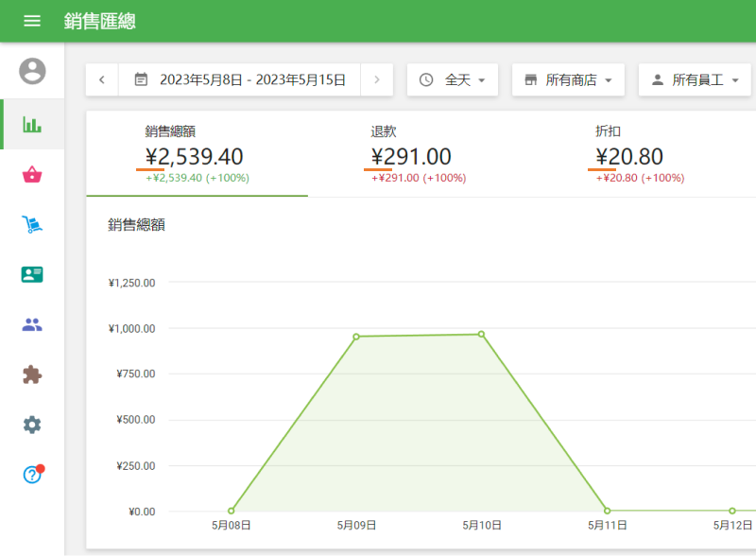Go to previous date range with left arrow
The height and width of the screenshot is (556, 756).
101,79
